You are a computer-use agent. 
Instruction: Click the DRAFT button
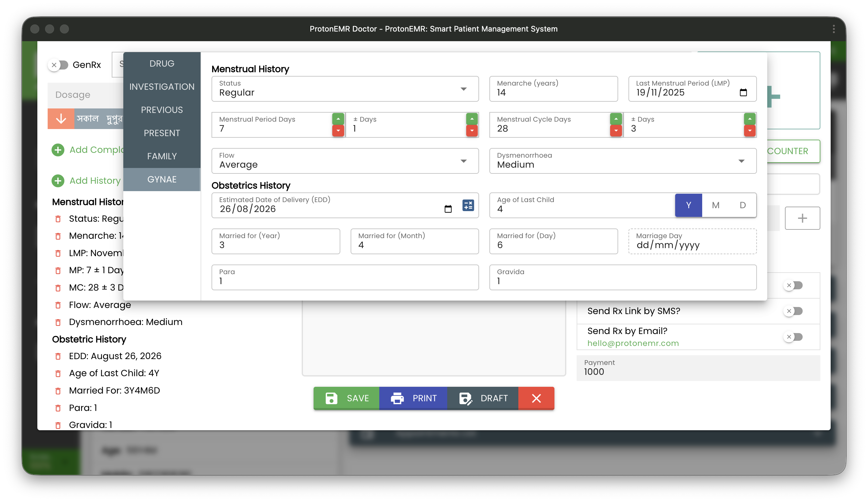click(483, 398)
